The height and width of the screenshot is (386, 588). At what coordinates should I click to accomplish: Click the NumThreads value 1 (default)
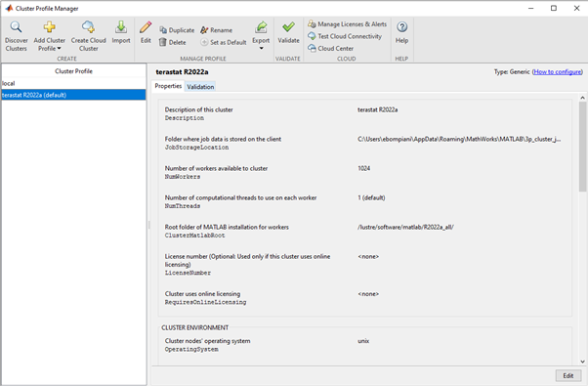click(x=371, y=197)
